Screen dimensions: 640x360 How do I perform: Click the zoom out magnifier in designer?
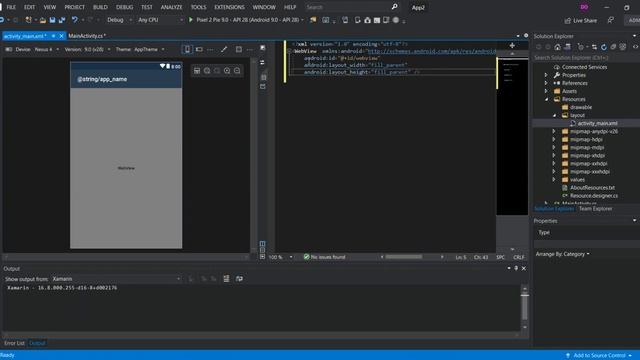point(237,71)
